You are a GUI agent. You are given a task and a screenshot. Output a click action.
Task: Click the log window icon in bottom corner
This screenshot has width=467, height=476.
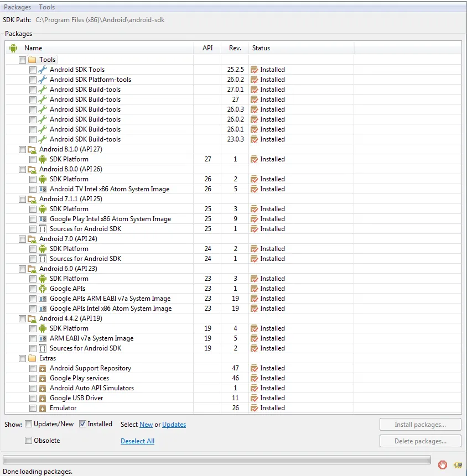[458, 465]
